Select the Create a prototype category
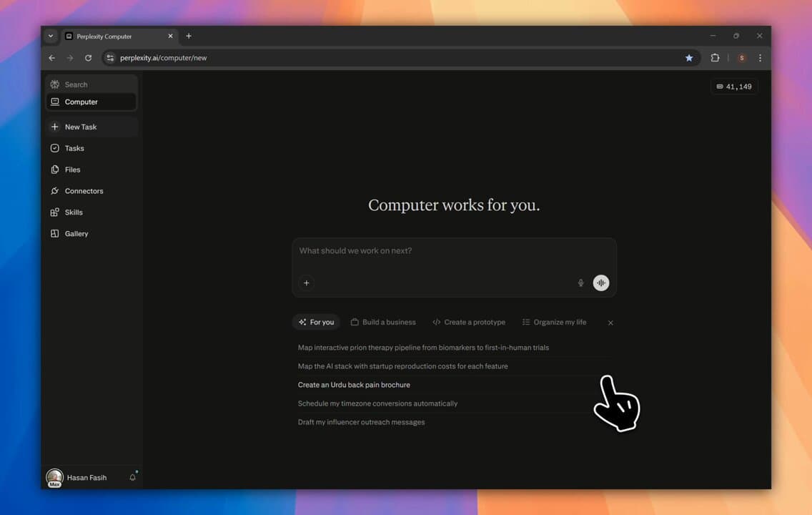Screen dimensions: 812x515 click(469, 322)
